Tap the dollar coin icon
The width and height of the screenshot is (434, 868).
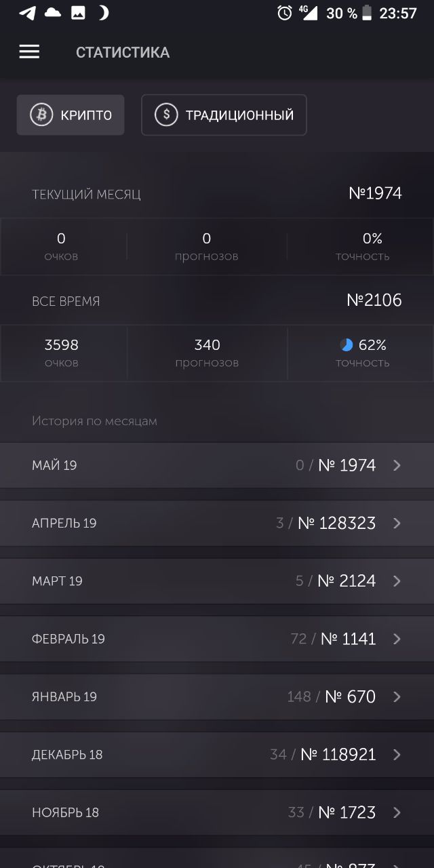[x=166, y=115]
